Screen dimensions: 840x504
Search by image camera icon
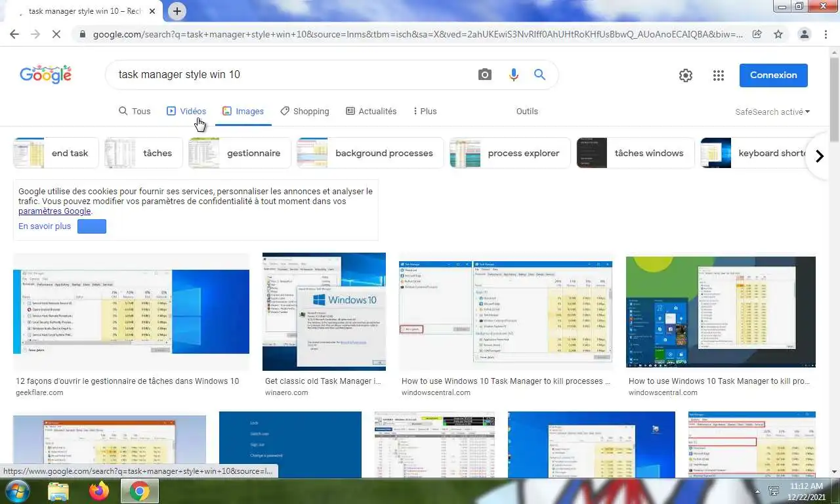click(x=484, y=75)
